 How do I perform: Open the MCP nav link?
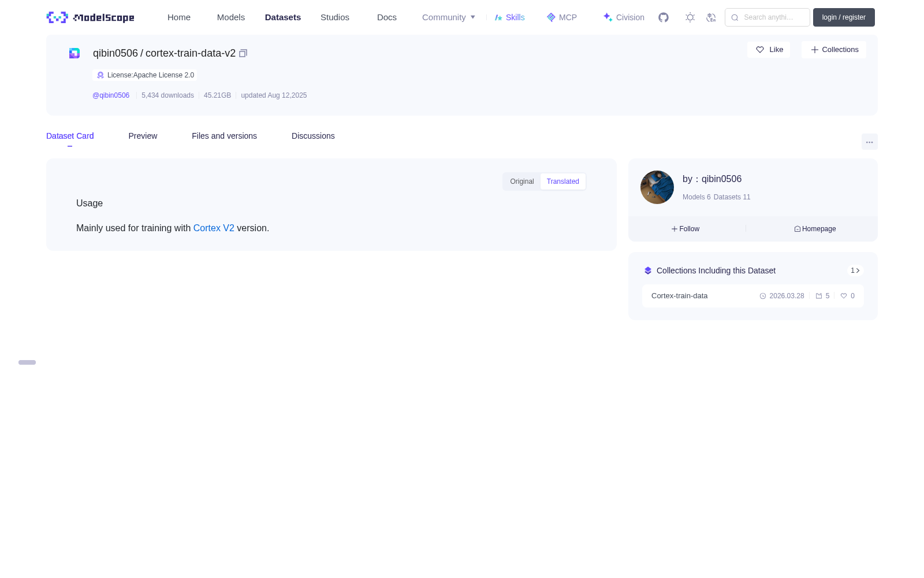562,17
